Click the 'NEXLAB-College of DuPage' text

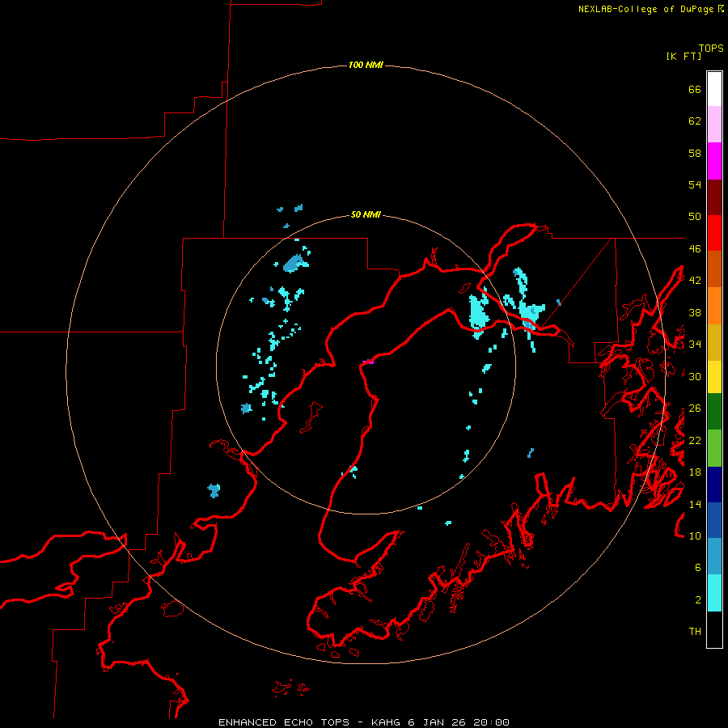tap(645, 9)
